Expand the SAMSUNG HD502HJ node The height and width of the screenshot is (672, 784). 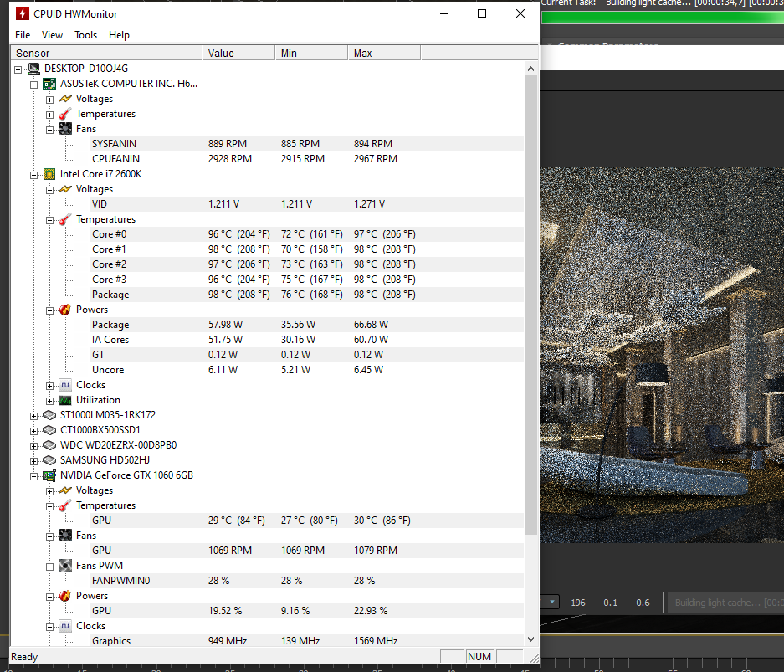coord(33,461)
